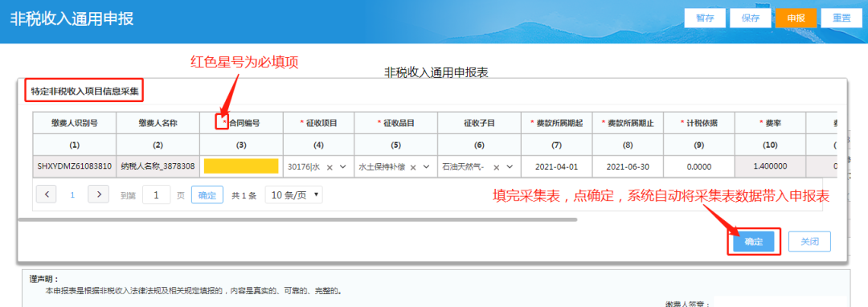Click the 缴费人识别号 cell SHXYDMZ61083810
This screenshot has height=307, width=868.
pos(75,166)
